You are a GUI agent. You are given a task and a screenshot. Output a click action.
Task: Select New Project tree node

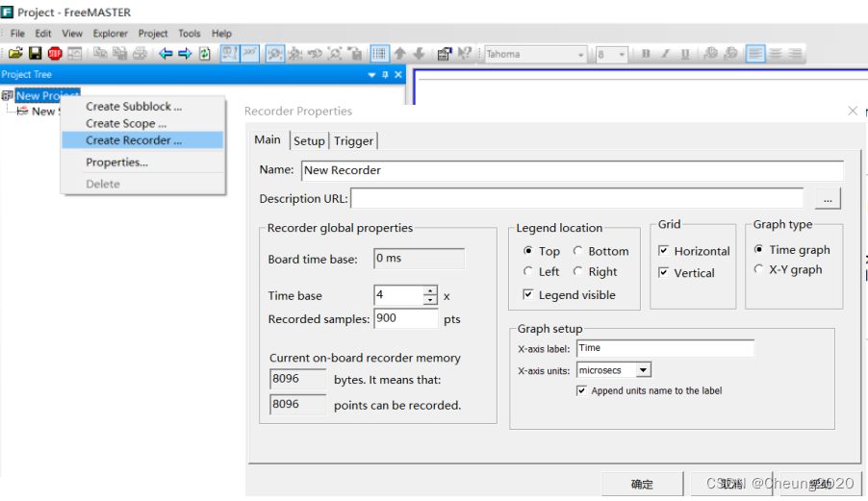coord(47,95)
